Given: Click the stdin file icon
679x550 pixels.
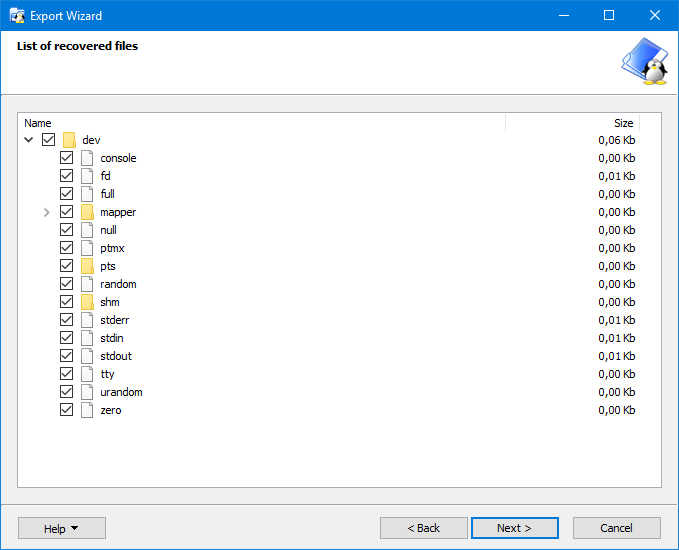Looking at the screenshot, I should (87, 338).
